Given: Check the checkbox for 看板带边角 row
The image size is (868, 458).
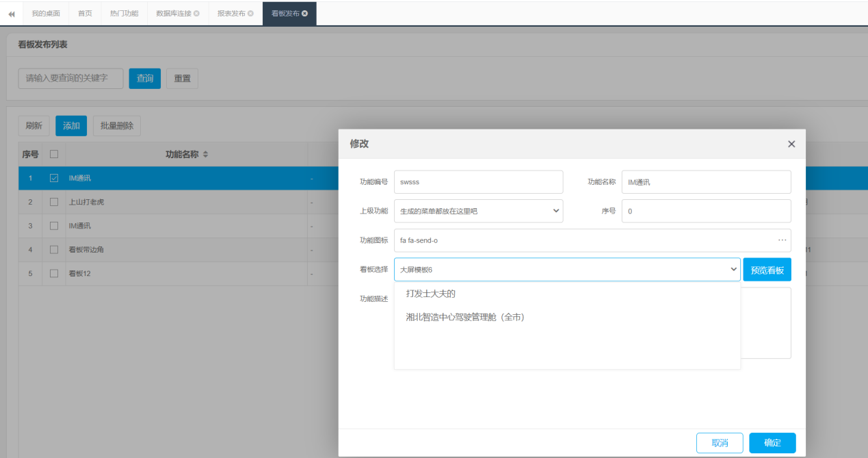Looking at the screenshot, I should coord(54,250).
